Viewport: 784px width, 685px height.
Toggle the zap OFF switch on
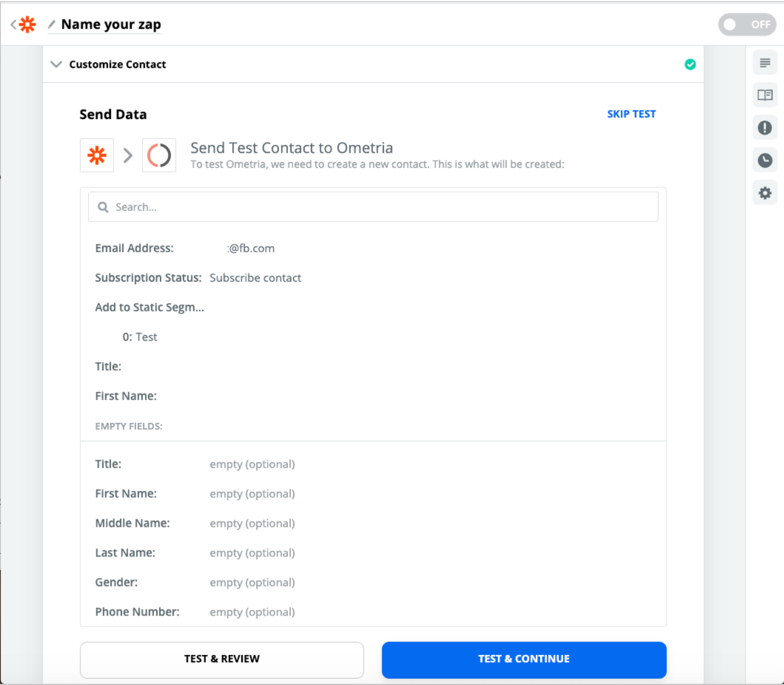tap(747, 24)
